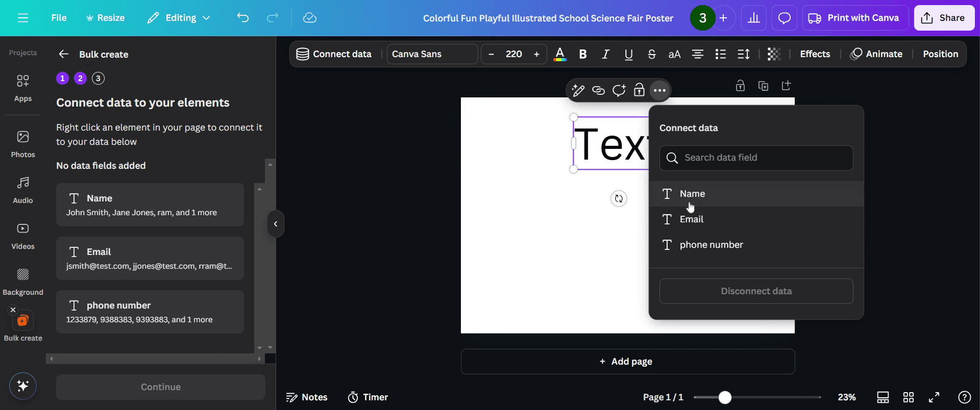The height and width of the screenshot is (410, 980).
Task: Toggle italic formatting
Action: pos(606,54)
